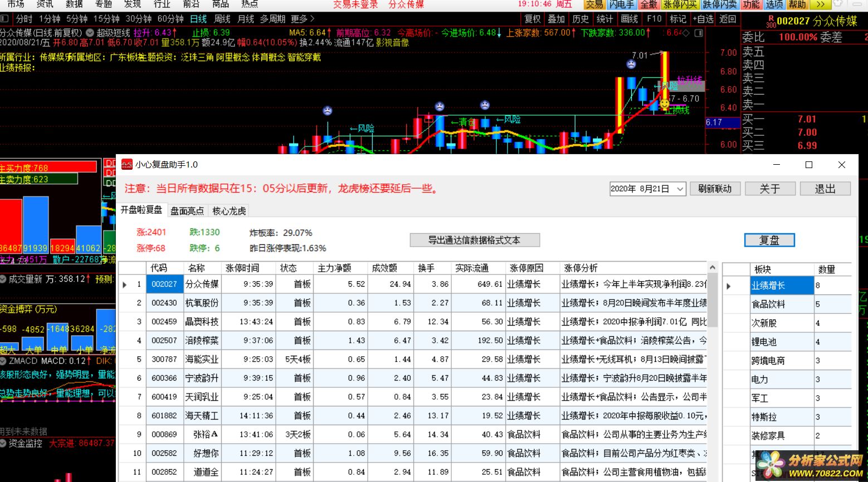This screenshot has height=482, width=868.
Task: Switch chart to 5分钟 period
Action: point(77,19)
